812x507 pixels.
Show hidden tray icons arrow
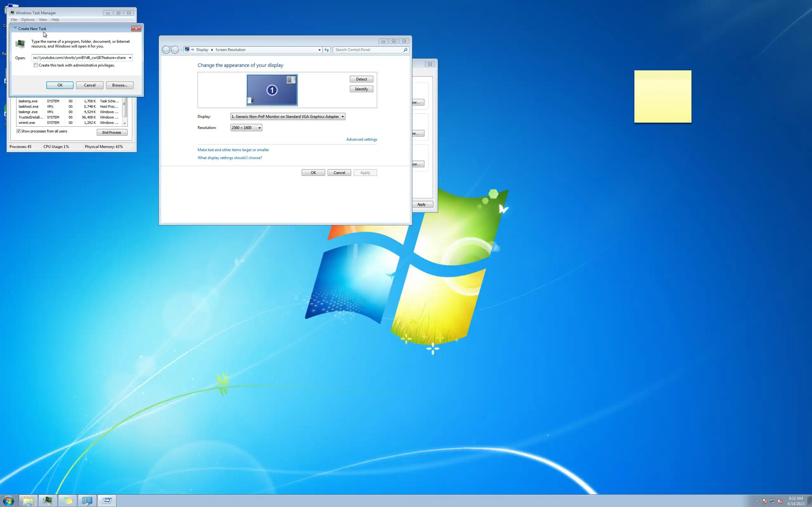756,501
